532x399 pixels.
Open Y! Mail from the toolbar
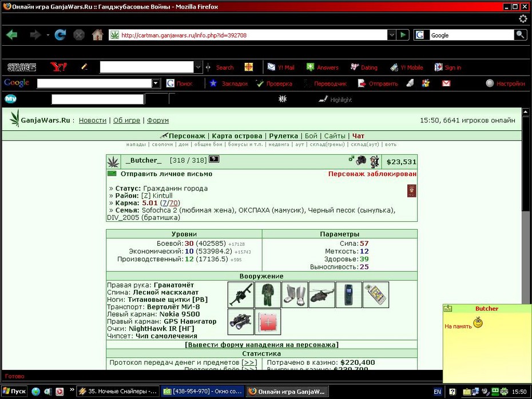(x=281, y=67)
